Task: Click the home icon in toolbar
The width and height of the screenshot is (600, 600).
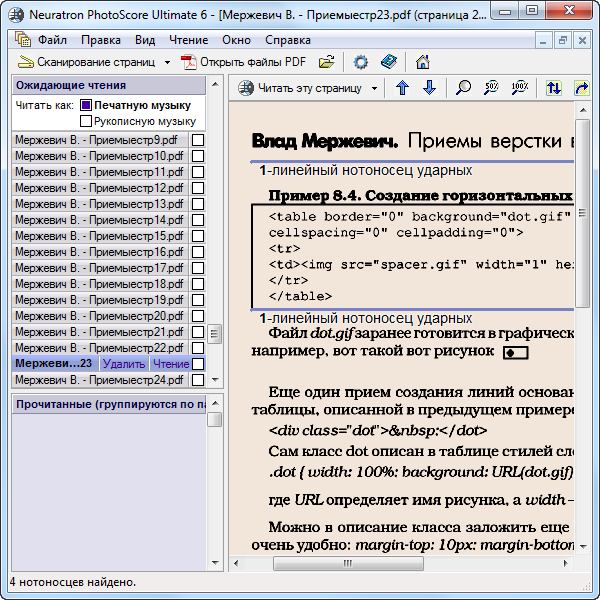Action: click(422, 62)
